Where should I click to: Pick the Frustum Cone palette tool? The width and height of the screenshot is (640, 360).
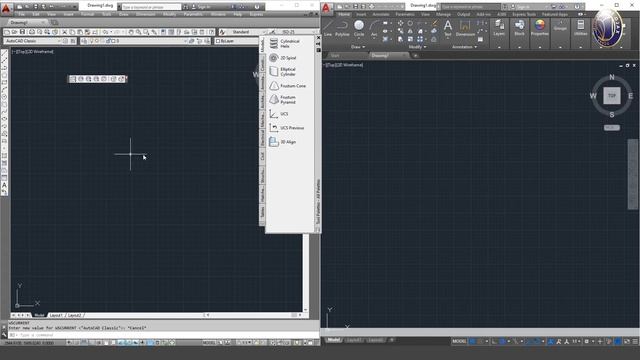pos(287,86)
